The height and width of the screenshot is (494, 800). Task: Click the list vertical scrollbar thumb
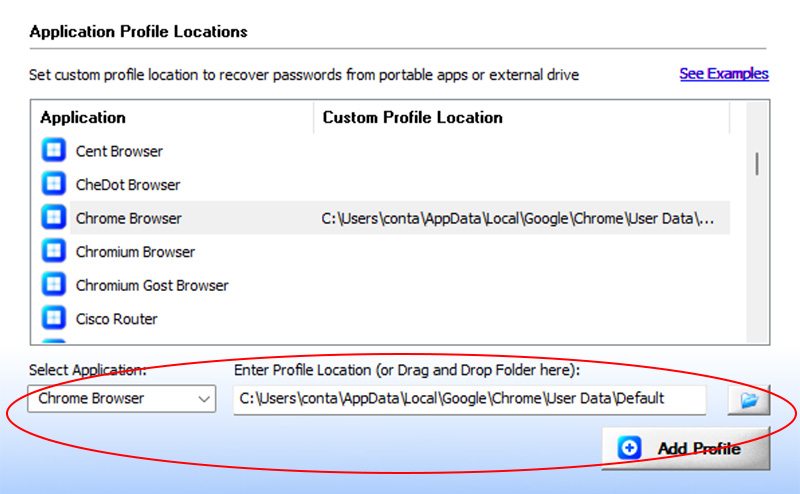click(757, 164)
